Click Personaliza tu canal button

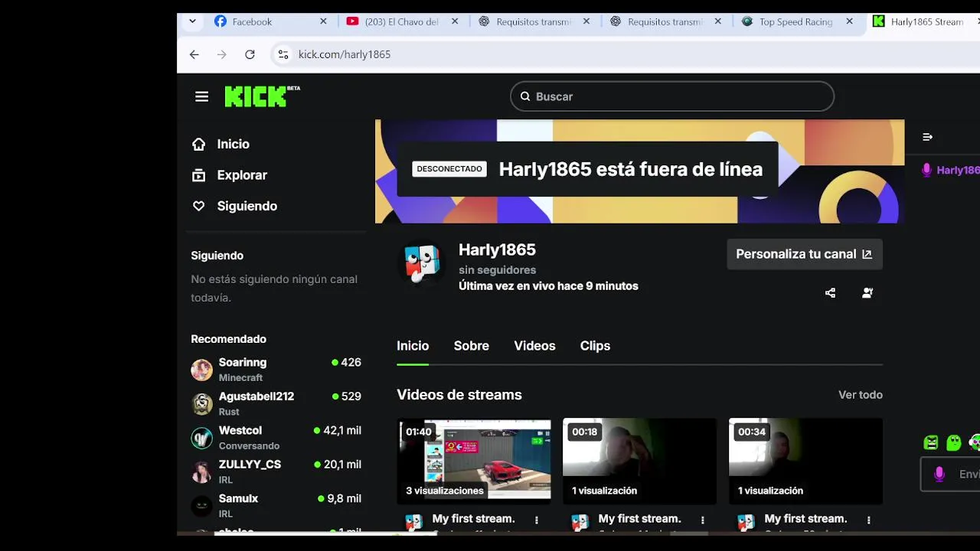click(805, 254)
